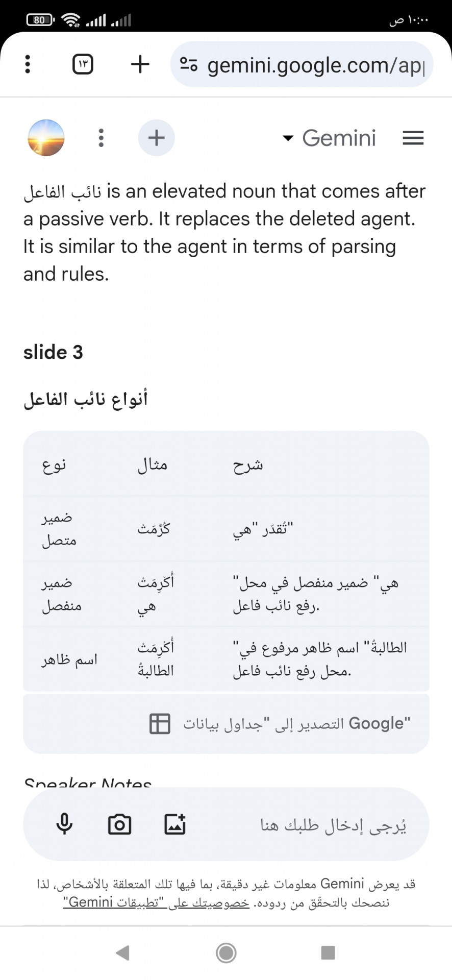This screenshot has height=980, width=452.
Task: Expand the Gemini model dropdown
Action: click(x=330, y=138)
